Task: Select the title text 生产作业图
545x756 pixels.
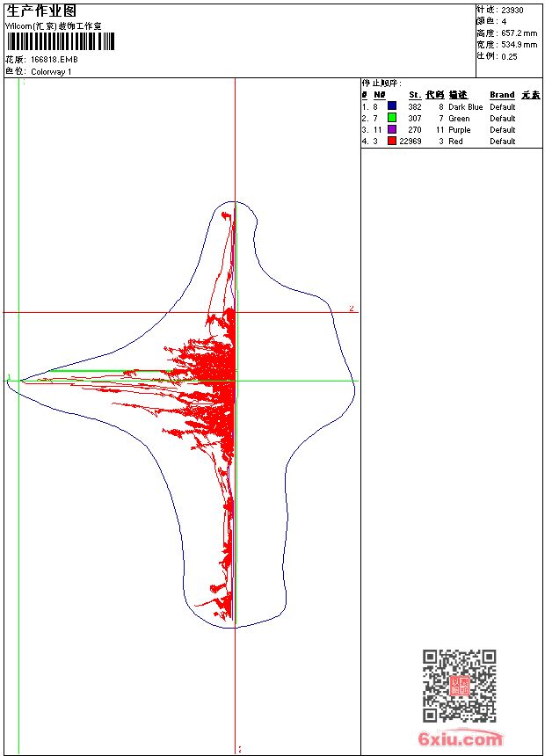Action: pos(41,11)
